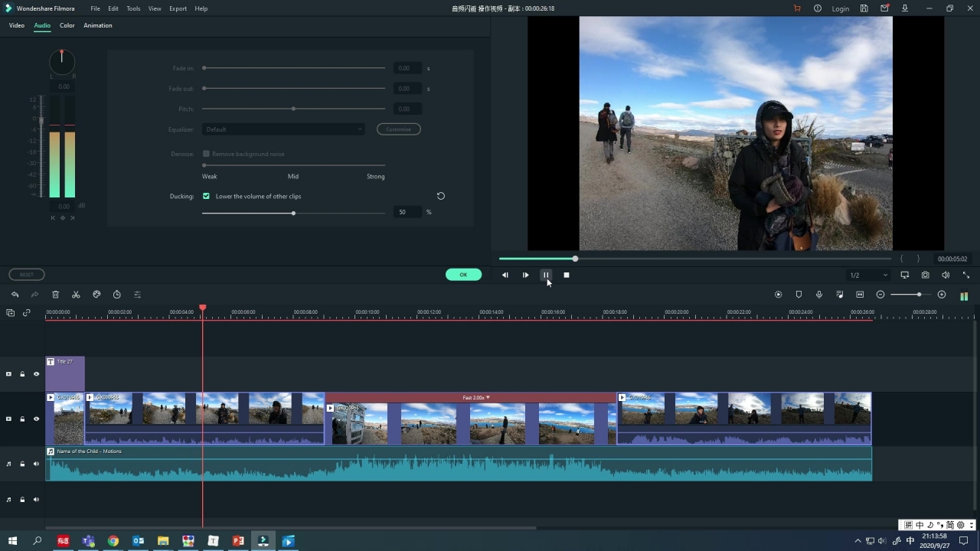Open the Tools menu
Image resolution: width=980 pixels, height=551 pixels.
(133, 8)
